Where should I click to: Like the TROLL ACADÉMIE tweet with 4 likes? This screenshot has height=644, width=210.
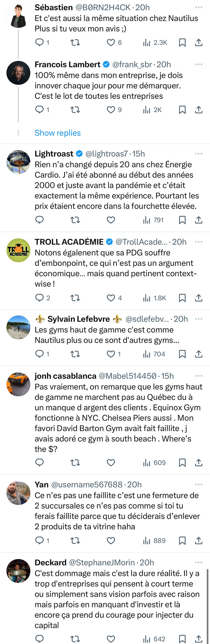click(111, 298)
